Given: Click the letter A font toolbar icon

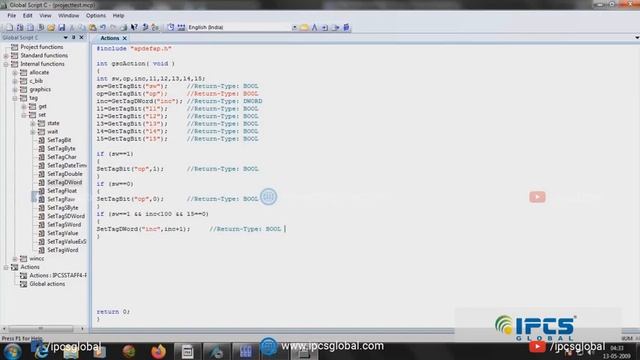Looking at the screenshot, I should [314, 27].
